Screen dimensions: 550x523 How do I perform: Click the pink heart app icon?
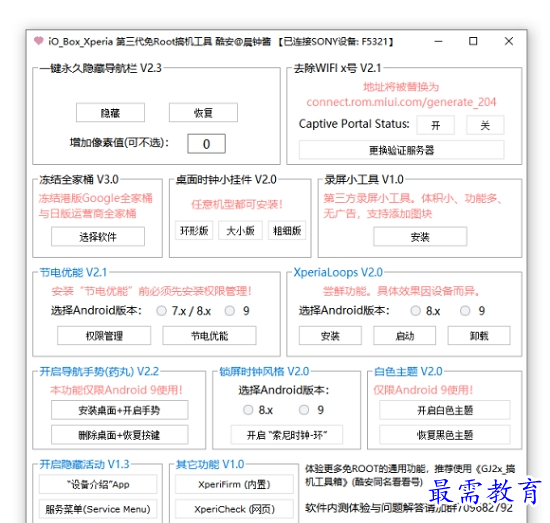39,41
